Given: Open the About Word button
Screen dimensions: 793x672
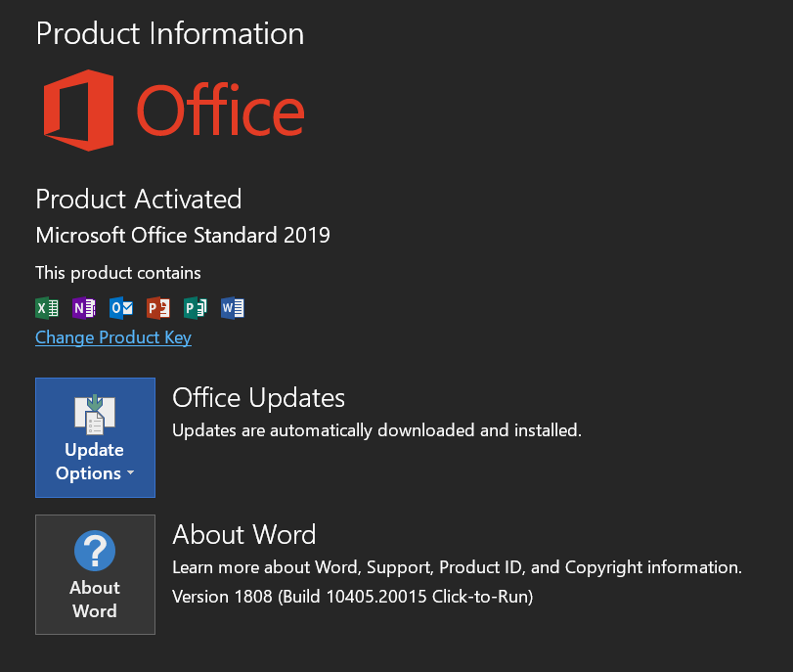Looking at the screenshot, I should (95, 575).
